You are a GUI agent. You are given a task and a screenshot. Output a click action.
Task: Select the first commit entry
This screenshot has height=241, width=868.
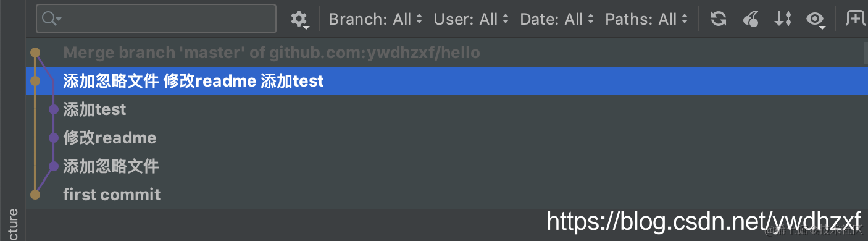click(447, 195)
